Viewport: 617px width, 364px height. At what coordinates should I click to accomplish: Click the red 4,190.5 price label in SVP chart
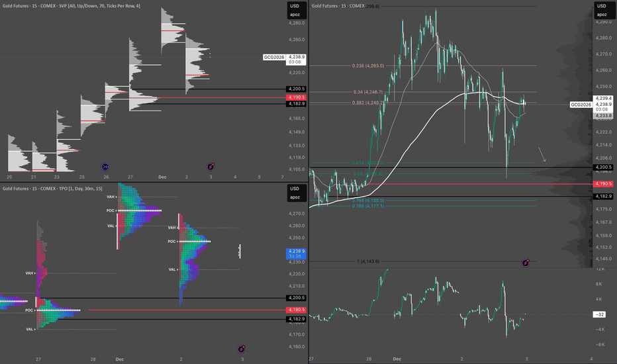click(296, 98)
